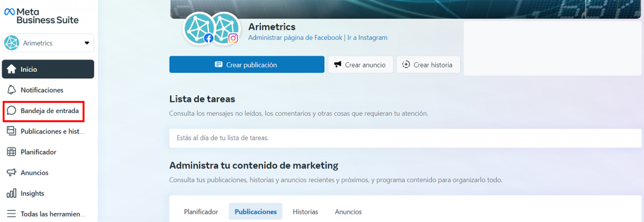Click the Bandeja de entrada chat icon

coord(11,110)
